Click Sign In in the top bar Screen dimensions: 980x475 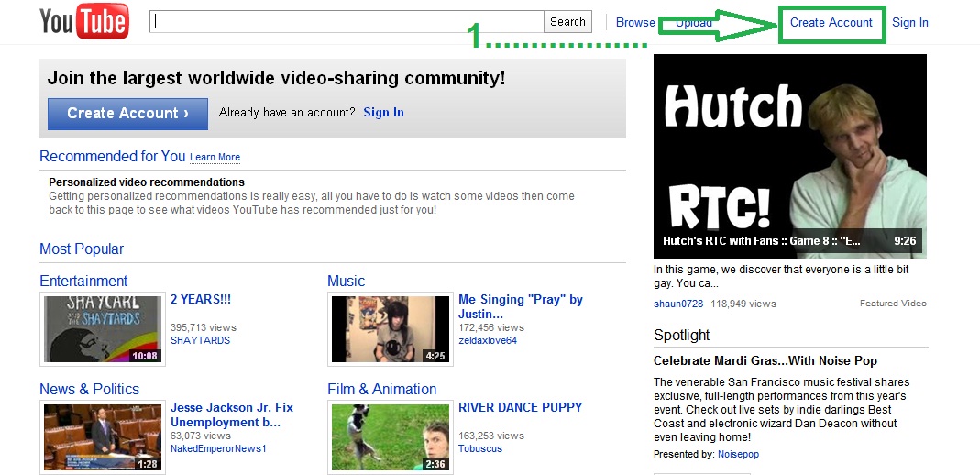tap(910, 23)
